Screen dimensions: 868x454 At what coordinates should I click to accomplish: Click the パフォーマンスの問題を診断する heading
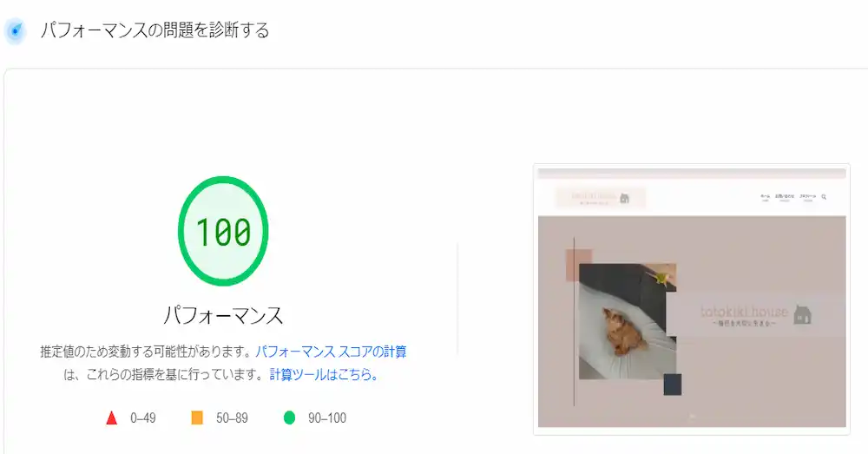coord(155,31)
